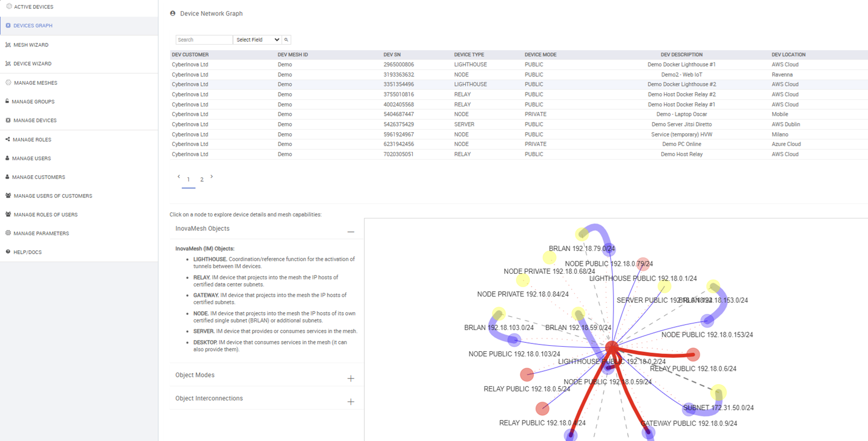Click the next page arrow
Screen dimensions: 868x441
coord(212,177)
